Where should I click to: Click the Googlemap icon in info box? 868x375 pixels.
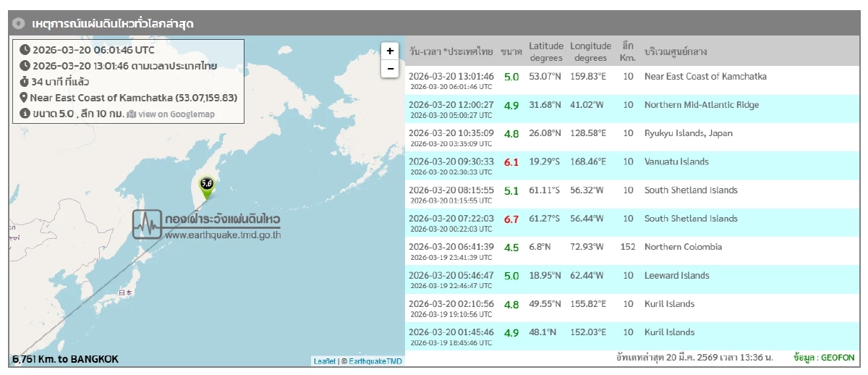[x=131, y=114]
